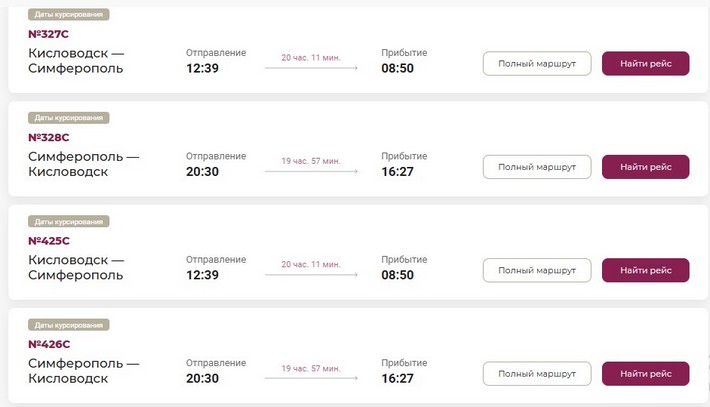Viewport: 710px width, 407px height.
Task: Click Даты курсирования tag for train №327С
Action: point(68,15)
